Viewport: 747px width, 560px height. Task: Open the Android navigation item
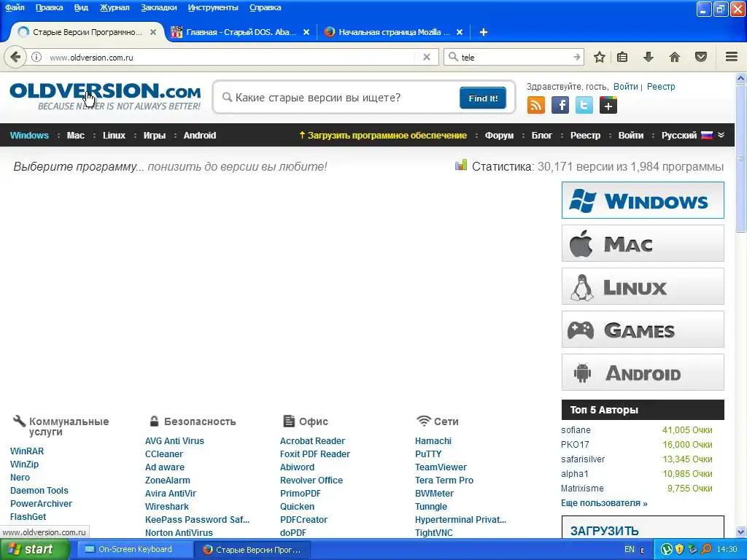tap(200, 135)
